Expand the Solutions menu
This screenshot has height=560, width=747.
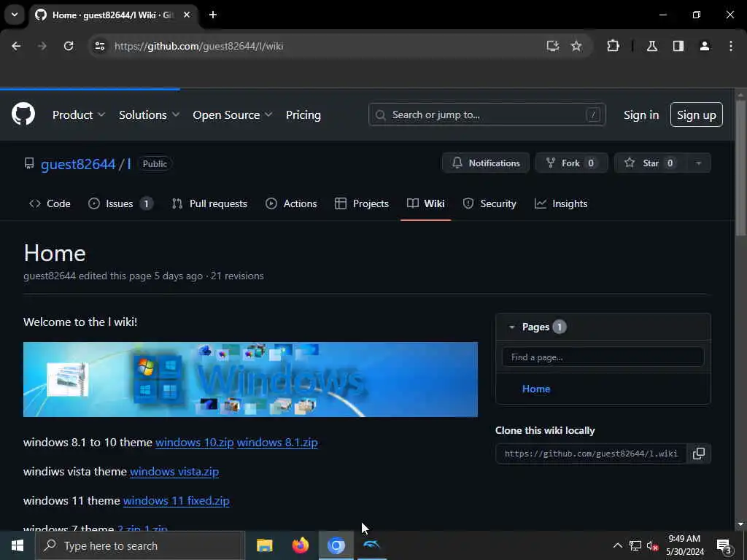[149, 114]
